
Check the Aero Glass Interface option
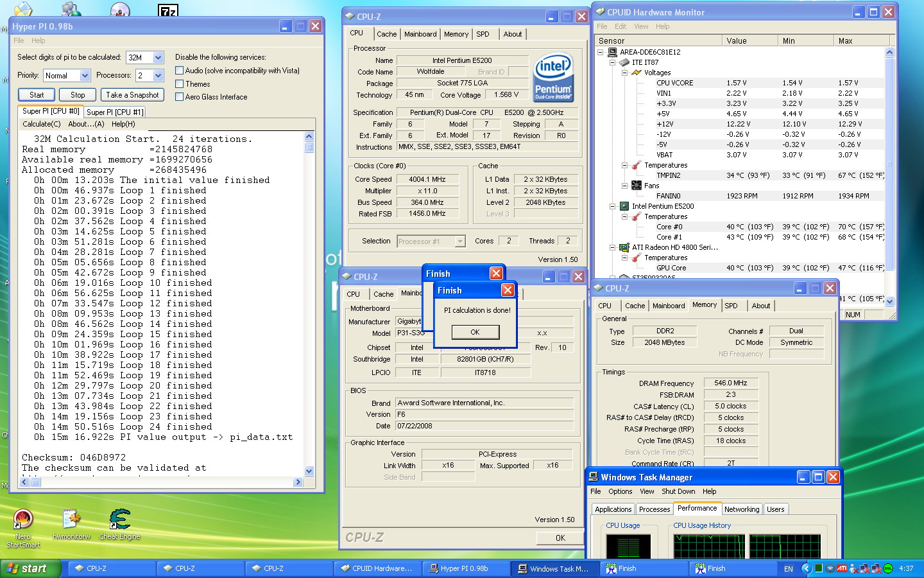[180, 96]
